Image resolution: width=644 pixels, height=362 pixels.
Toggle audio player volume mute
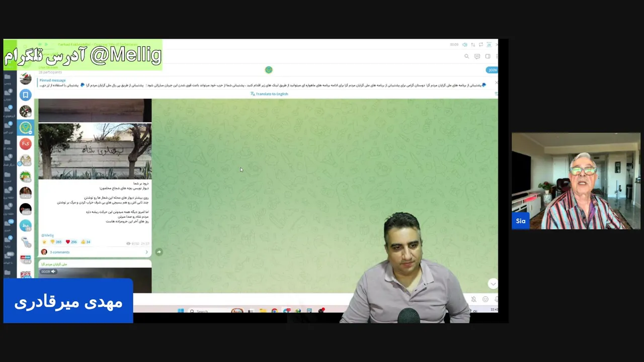(x=464, y=45)
